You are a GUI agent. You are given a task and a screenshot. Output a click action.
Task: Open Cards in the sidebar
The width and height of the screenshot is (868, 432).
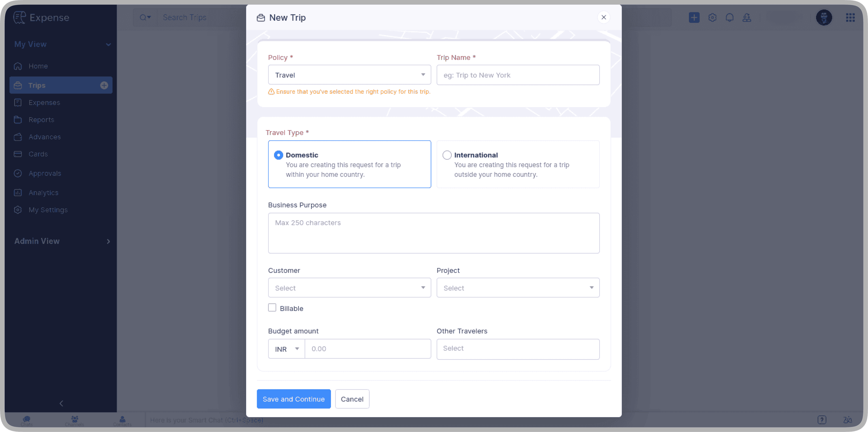[61, 154]
